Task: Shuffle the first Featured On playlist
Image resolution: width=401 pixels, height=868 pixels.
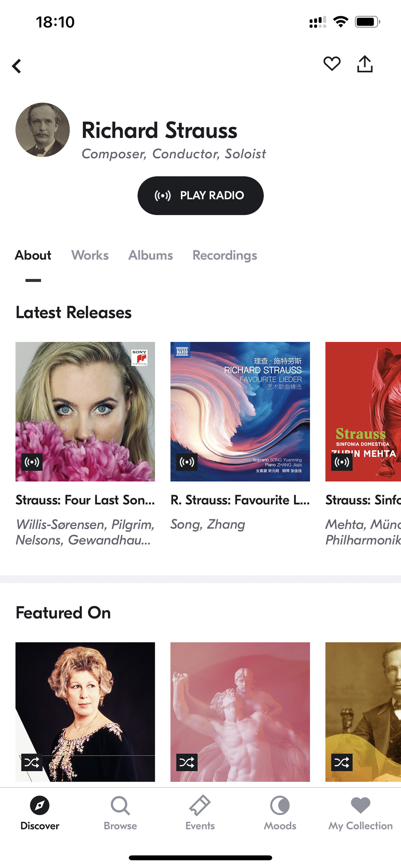Action: pyautogui.click(x=32, y=762)
